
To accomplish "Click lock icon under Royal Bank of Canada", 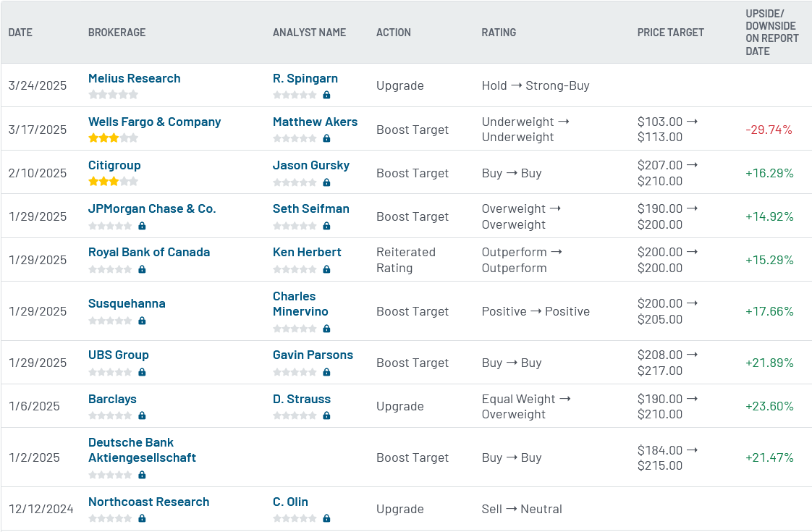I will [x=142, y=269].
